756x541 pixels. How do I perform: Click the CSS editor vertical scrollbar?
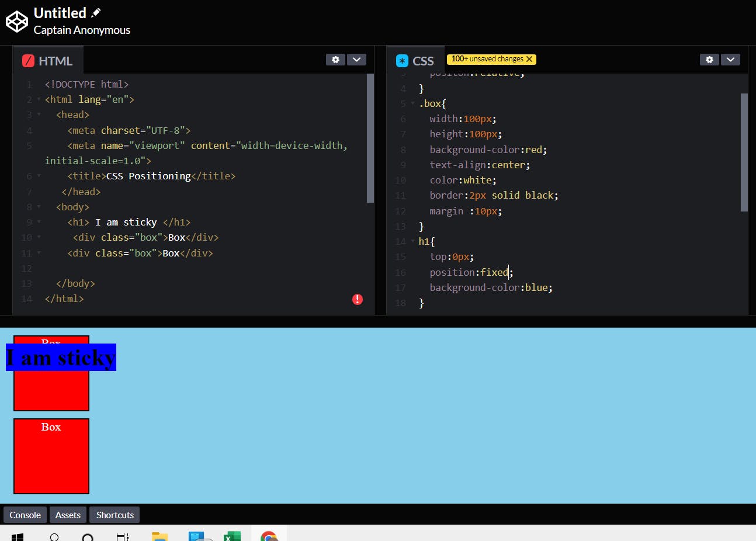click(744, 152)
